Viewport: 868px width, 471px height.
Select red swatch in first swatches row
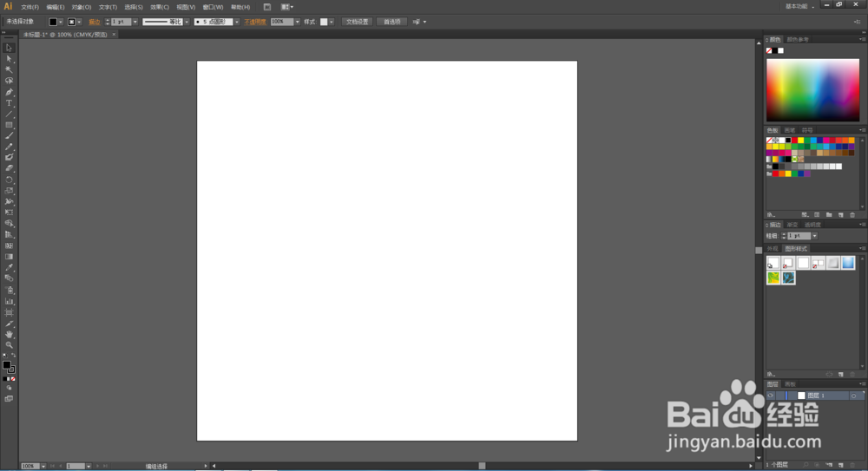click(x=794, y=141)
